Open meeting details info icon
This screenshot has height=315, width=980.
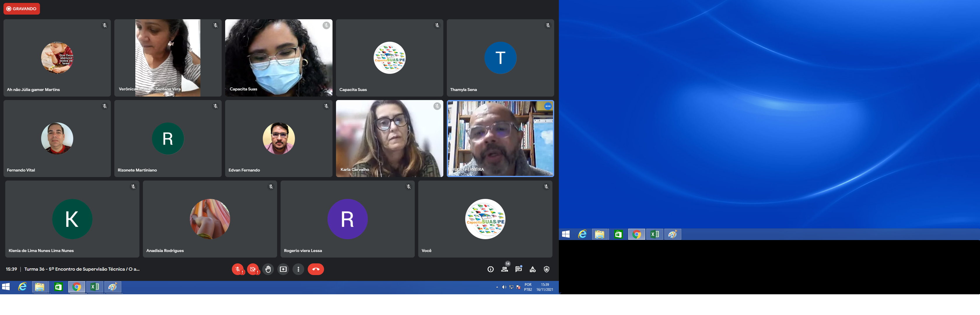tap(490, 269)
